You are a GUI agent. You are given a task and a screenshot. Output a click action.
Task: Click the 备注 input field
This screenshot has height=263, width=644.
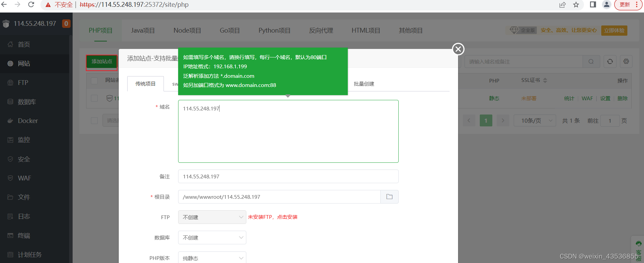tap(288, 176)
